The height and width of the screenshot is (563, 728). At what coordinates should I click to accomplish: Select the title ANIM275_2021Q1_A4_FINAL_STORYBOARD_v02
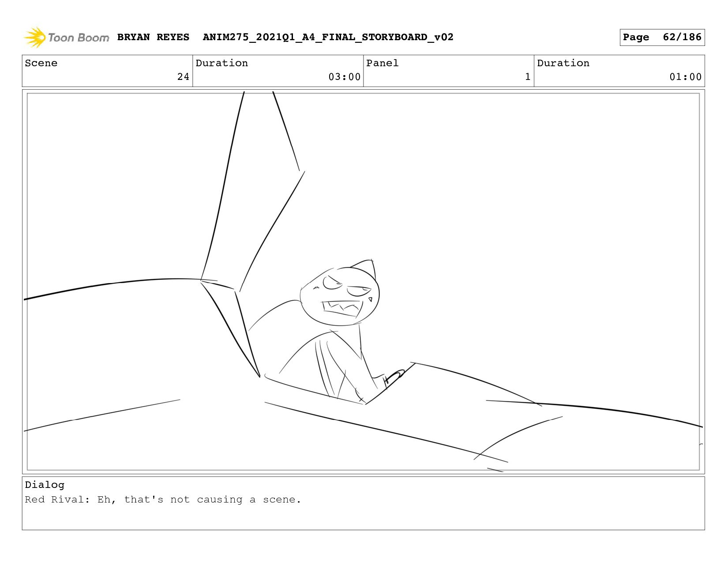(328, 37)
